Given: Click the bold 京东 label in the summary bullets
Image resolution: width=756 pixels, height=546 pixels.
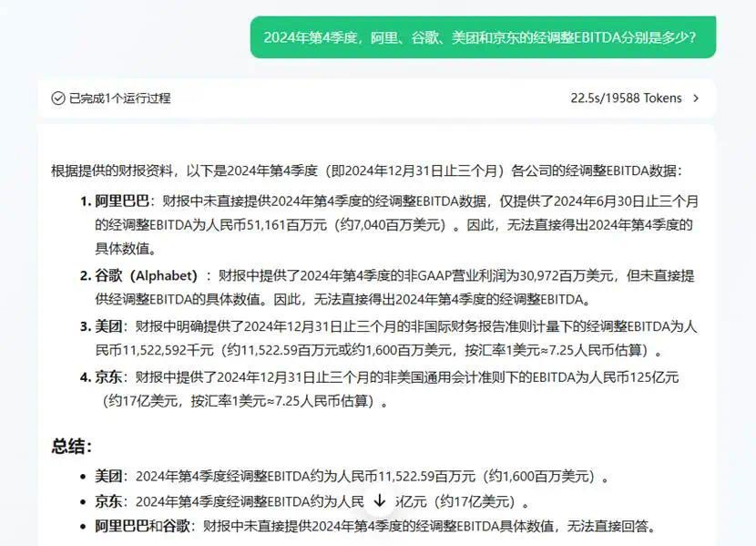Looking at the screenshot, I should point(108,501).
